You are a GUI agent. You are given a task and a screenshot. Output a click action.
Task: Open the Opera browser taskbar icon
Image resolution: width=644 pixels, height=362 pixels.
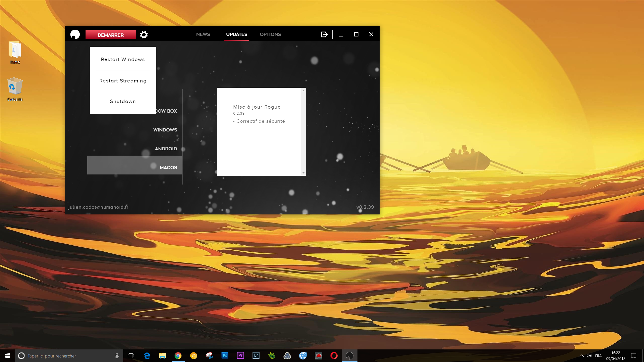point(334,355)
